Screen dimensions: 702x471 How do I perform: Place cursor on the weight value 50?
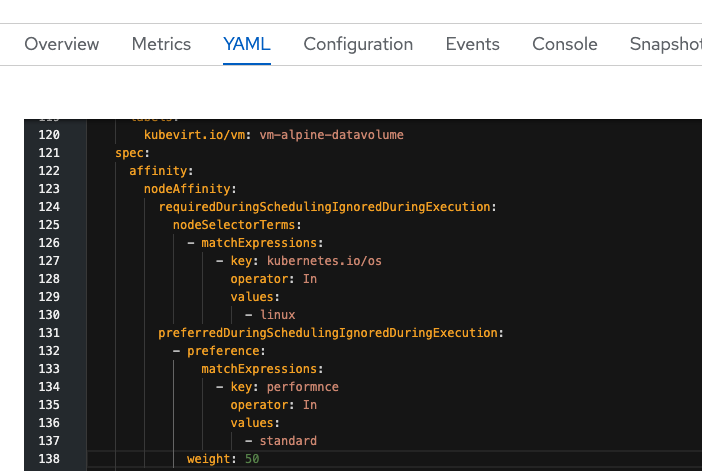(x=252, y=459)
